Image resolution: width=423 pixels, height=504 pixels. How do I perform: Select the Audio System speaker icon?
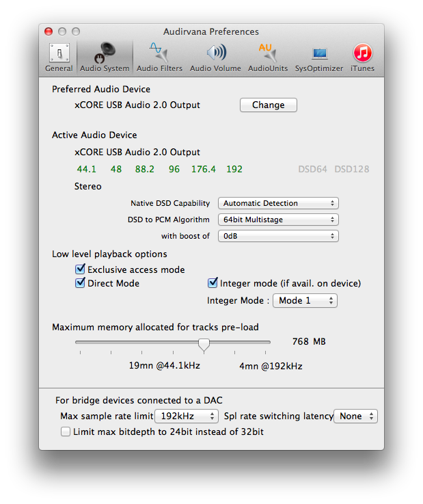(x=105, y=53)
